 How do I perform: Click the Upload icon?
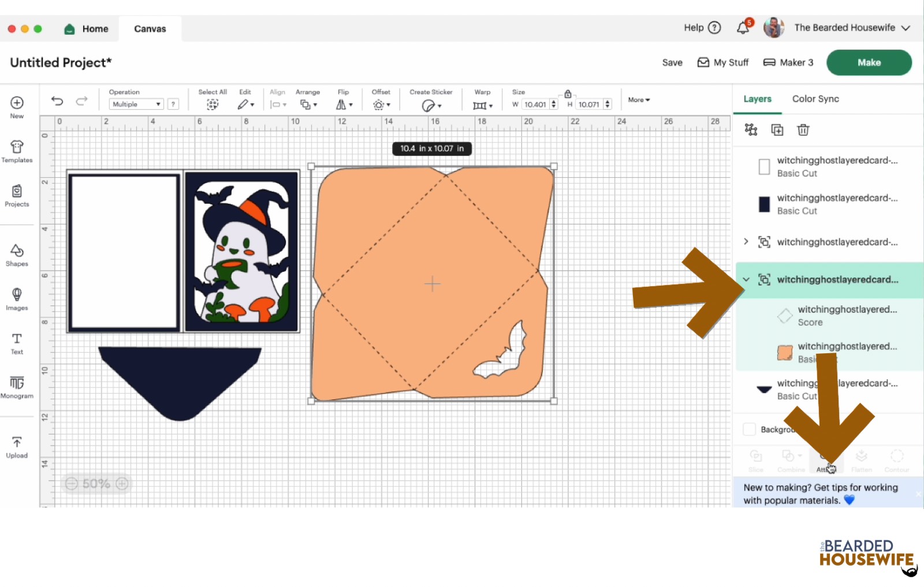[x=17, y=447]
